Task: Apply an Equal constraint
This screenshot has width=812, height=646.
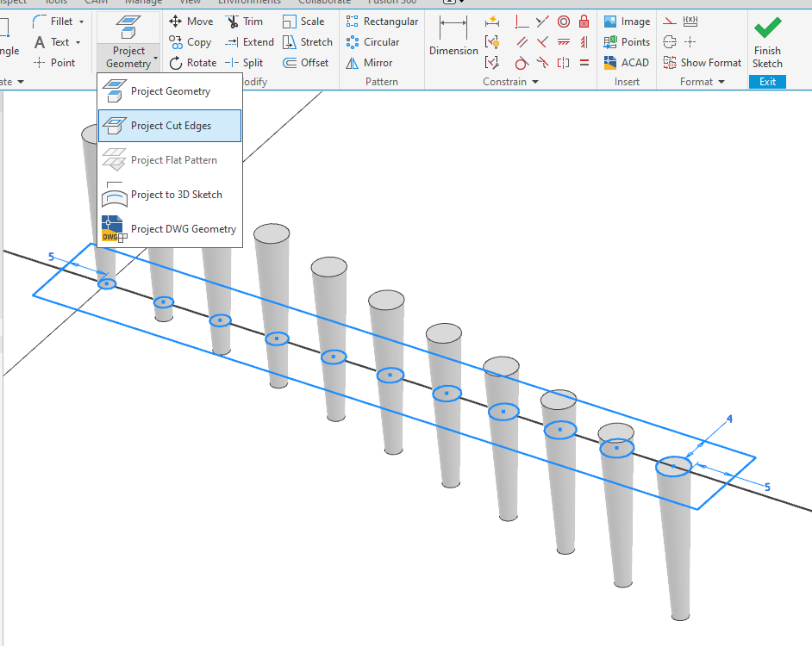Action: (584, 62)
